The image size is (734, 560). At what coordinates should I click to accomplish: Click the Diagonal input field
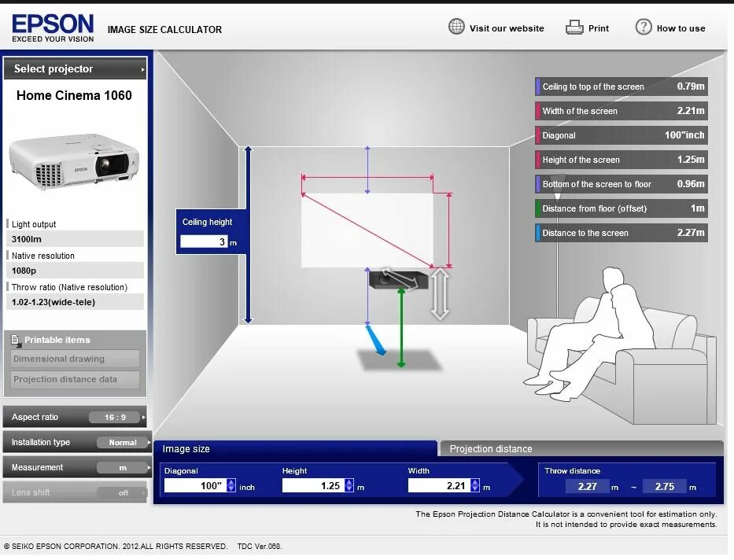point(195,485)
